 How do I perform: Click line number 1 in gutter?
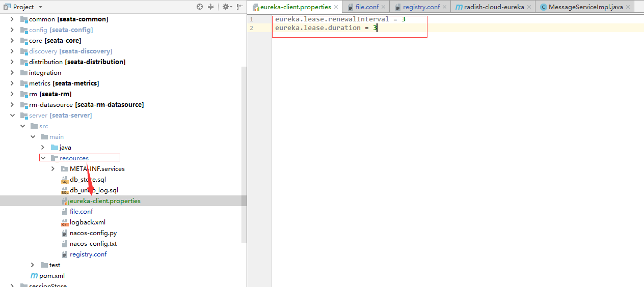point(251,19)
